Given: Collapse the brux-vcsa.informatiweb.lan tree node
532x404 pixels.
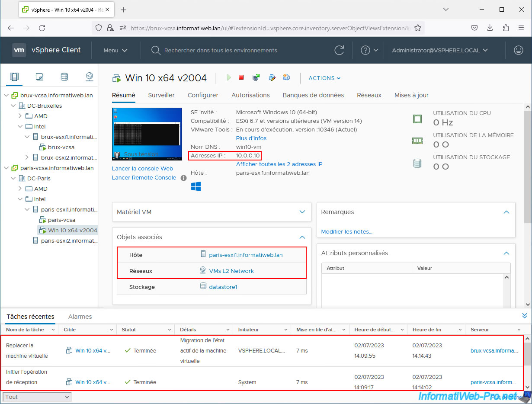Looking at the screenshot, I should coord(6,95).
